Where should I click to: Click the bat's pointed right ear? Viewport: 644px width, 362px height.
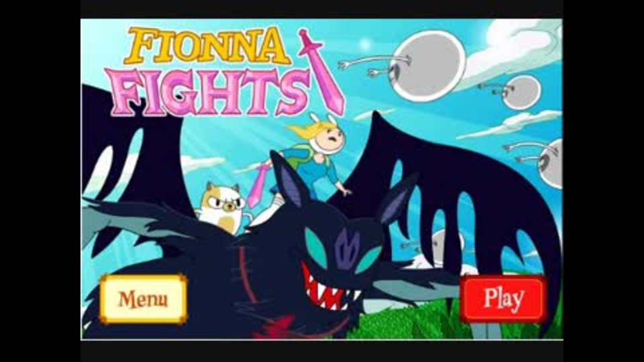click(x=396, y=198)
